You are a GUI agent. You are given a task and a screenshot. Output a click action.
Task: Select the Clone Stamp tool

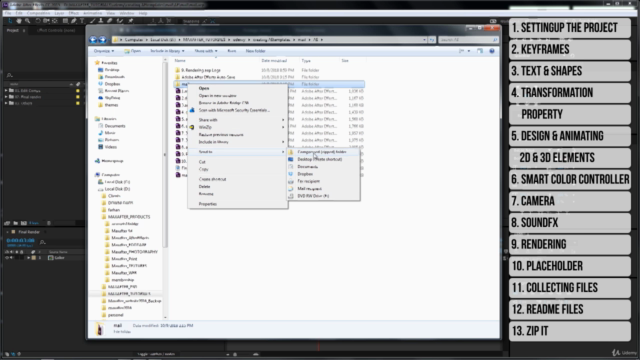click(101, 21)
